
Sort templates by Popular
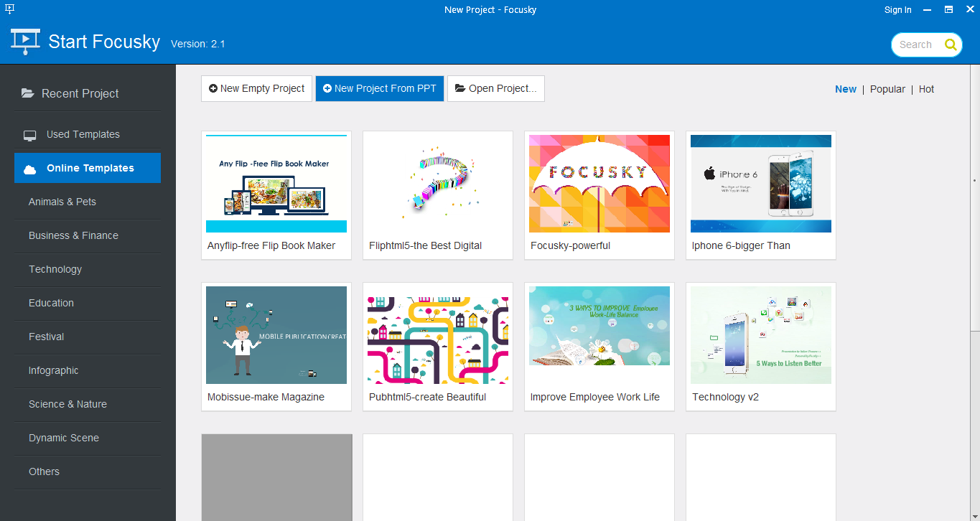point(887,89)
